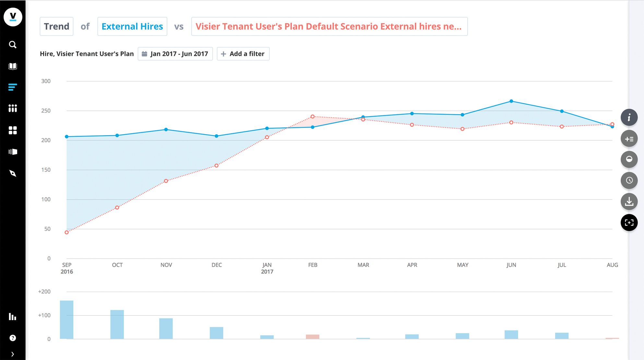Open the search icon in sidebar
The image size is (644, 360).
point(13,44)
